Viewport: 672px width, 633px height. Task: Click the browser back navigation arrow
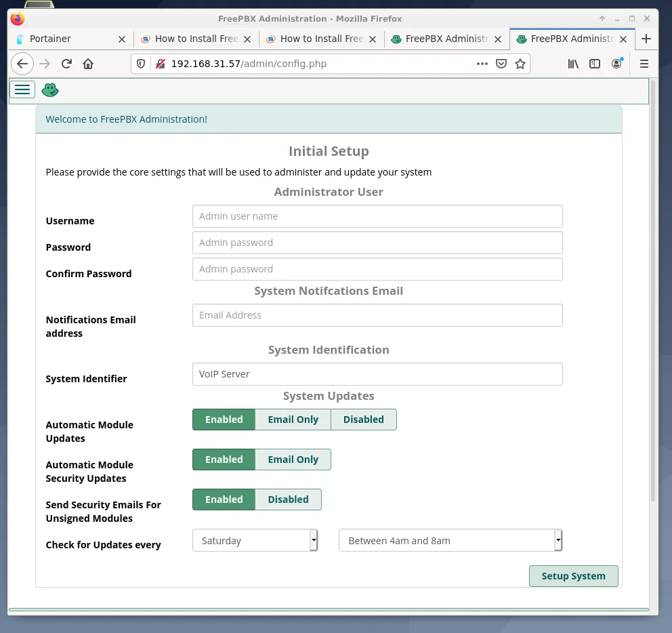(x=22, y=63)
